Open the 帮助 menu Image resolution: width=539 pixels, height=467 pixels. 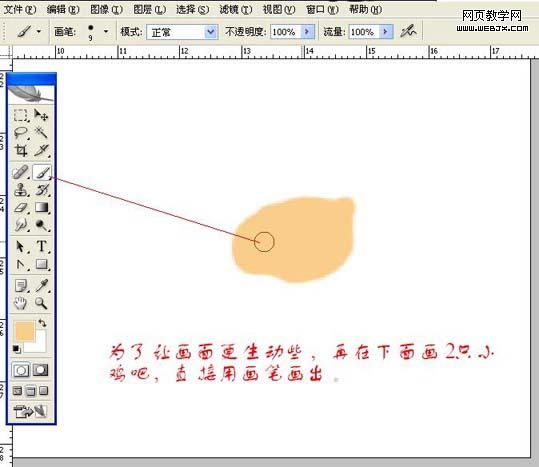pyautogui.click(x=365, y=9)
